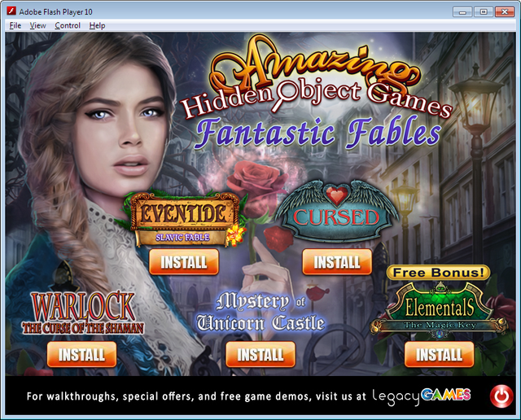
Task: Open the Help menu
Action: 97,25
